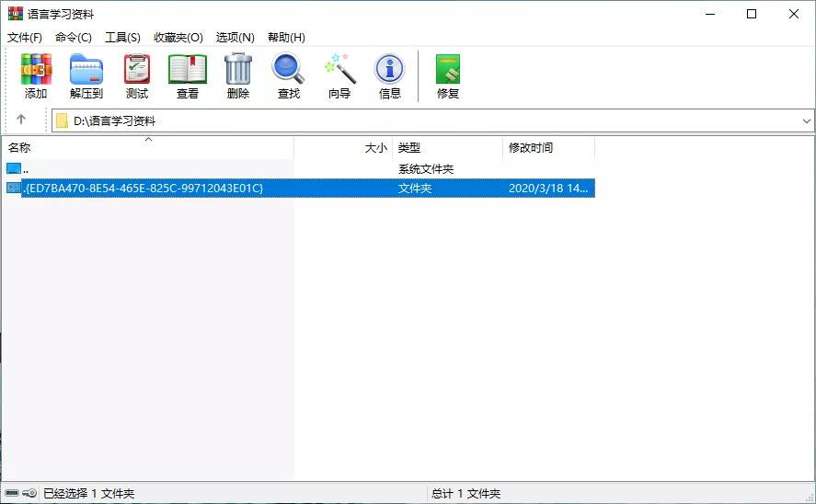Open the 命令(C) menu
The height and width of the screenshot is (504, 816).
pyautogui.click(x=74, y=38)
